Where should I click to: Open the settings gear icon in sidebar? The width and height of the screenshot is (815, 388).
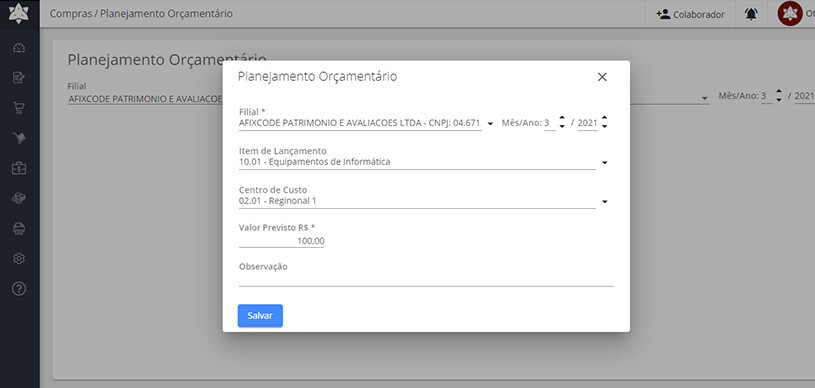click(x=19, y=258)
